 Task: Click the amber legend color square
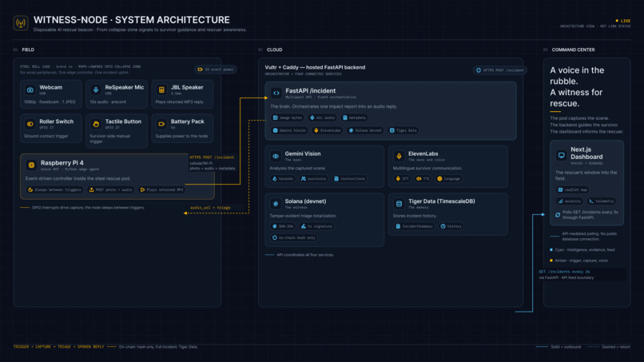pos(551,261)
